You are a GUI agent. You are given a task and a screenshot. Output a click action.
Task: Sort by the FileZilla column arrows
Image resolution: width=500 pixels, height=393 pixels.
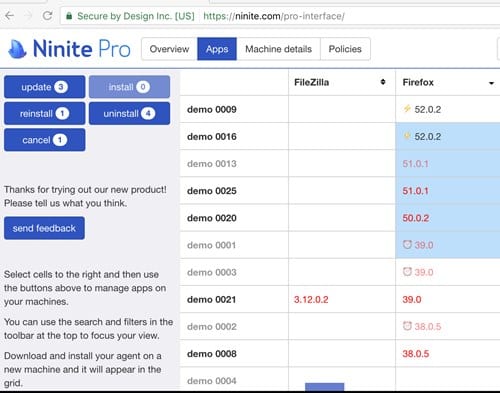point(383,82)
